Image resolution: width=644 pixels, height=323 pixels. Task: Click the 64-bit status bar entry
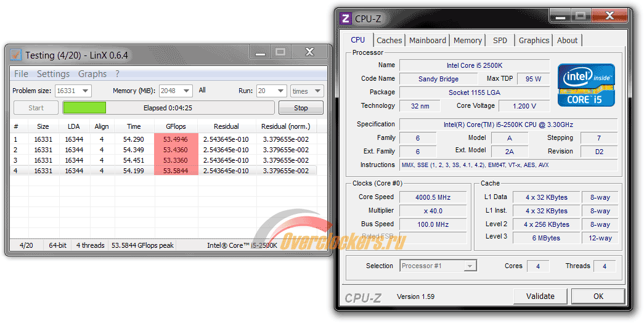click(57, 245)
